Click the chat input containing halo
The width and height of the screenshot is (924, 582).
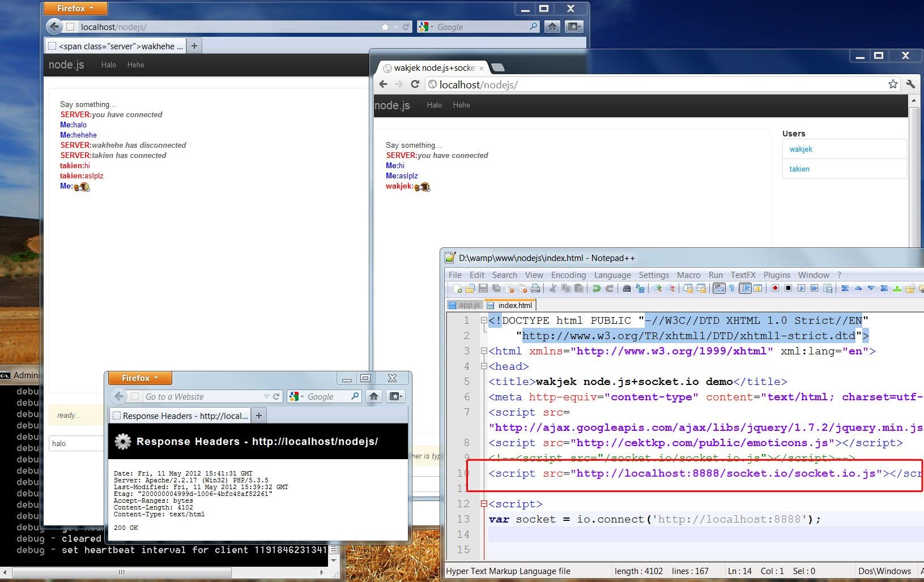[76, 443]
